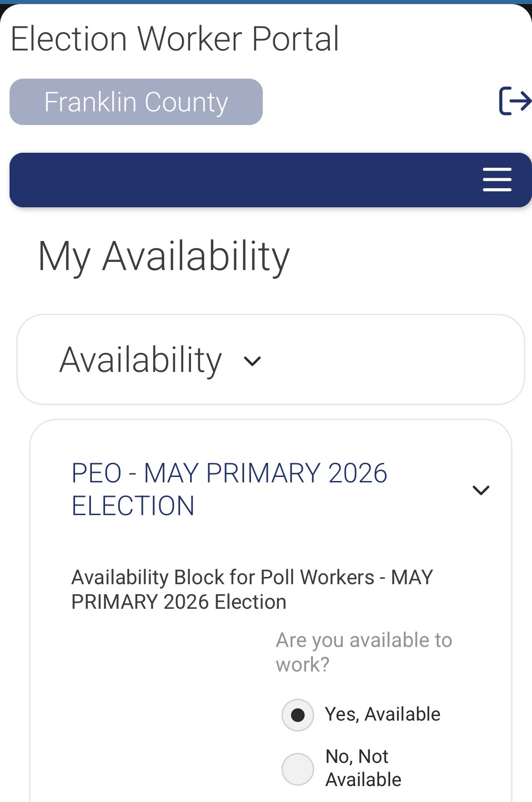Click the Election Worker Portal title
The height and width of the screenshot is (802, 532).
[175, 39]
